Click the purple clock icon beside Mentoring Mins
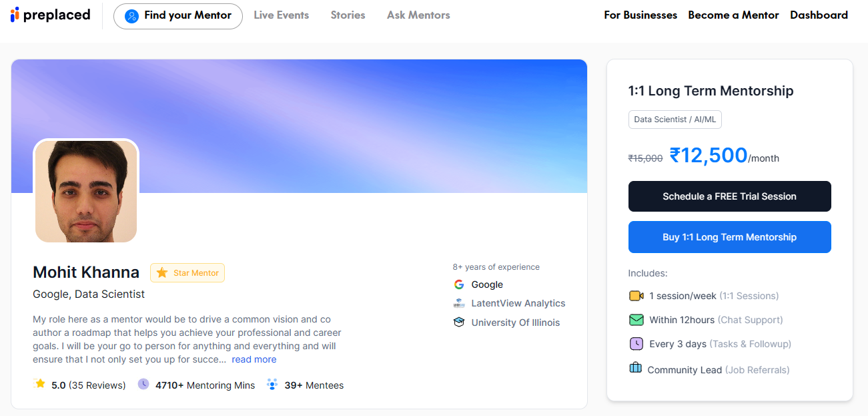Image resolution: width=868 pixels, height=416 pixels. (143, 384)
